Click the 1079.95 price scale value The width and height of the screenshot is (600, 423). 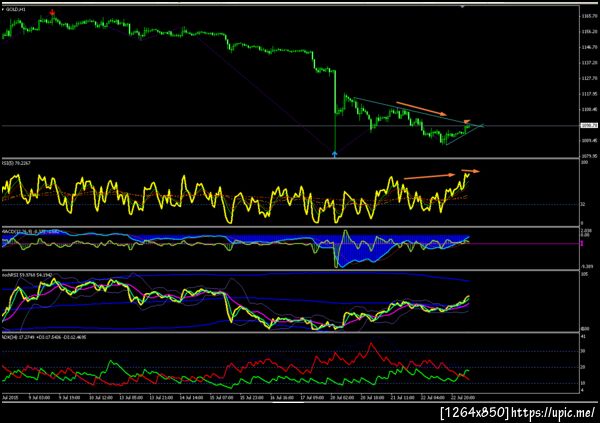589,156
